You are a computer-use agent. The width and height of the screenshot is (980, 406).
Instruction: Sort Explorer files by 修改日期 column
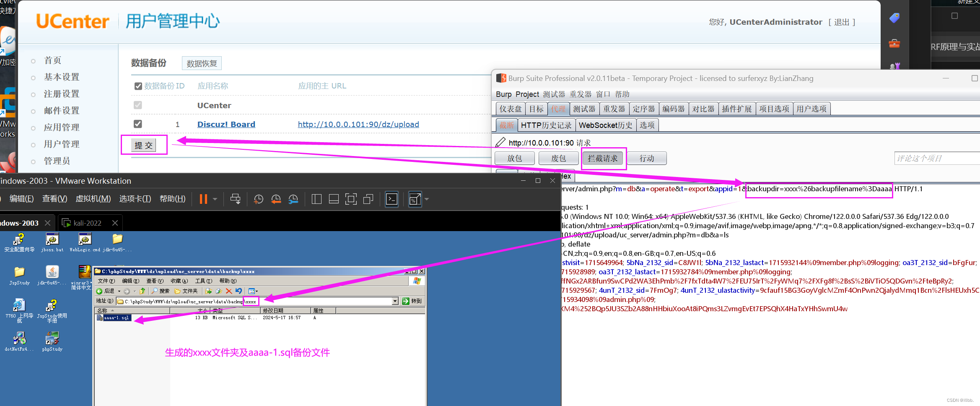[285, 311]
